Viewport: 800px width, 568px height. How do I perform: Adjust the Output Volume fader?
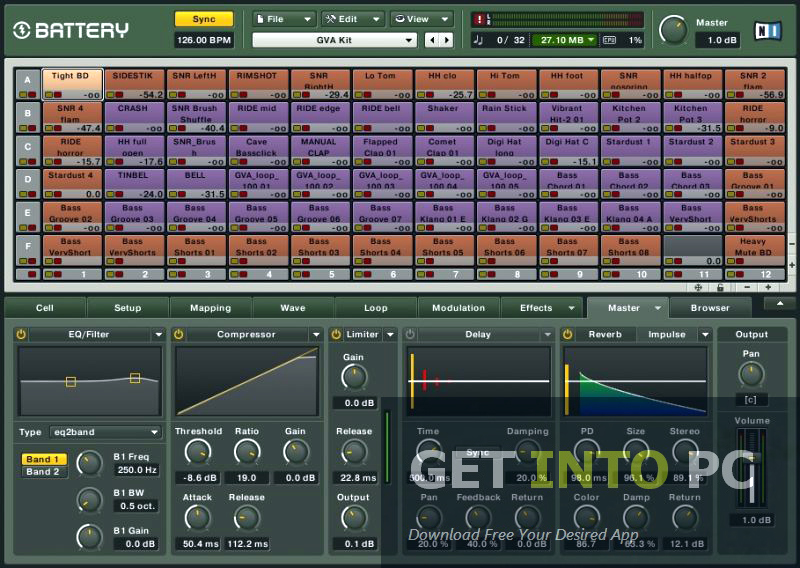click(x=751, y=459)
